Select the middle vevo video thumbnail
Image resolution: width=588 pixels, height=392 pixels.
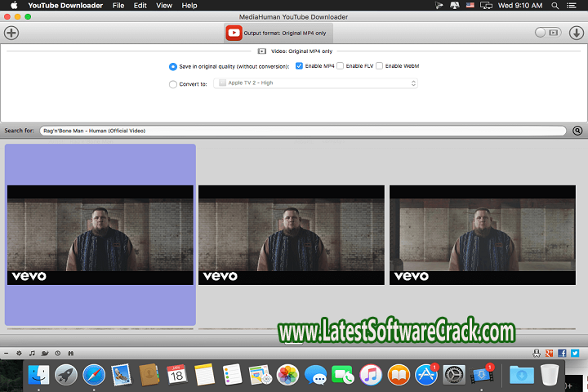pyautogui.click(x=292, y=235)
